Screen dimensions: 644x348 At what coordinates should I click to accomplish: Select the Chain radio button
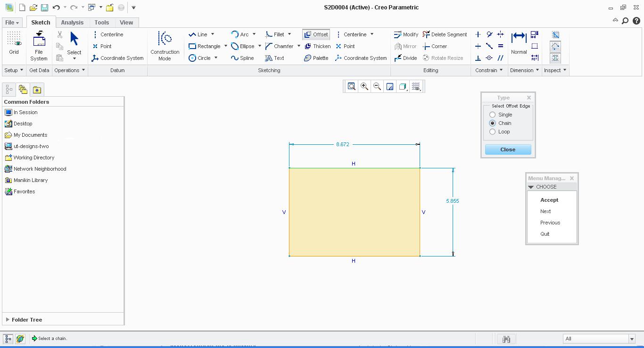(x=492, y=123)
